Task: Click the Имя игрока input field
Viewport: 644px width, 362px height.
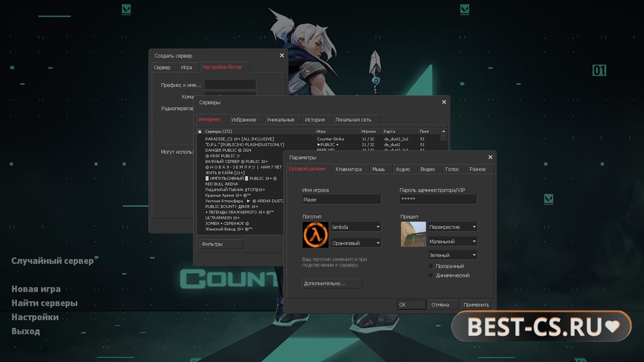Action: (x=342, y=200)
